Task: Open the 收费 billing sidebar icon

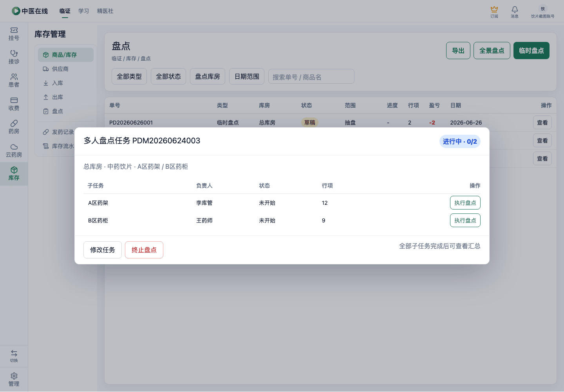Action: tap(14, 104)
